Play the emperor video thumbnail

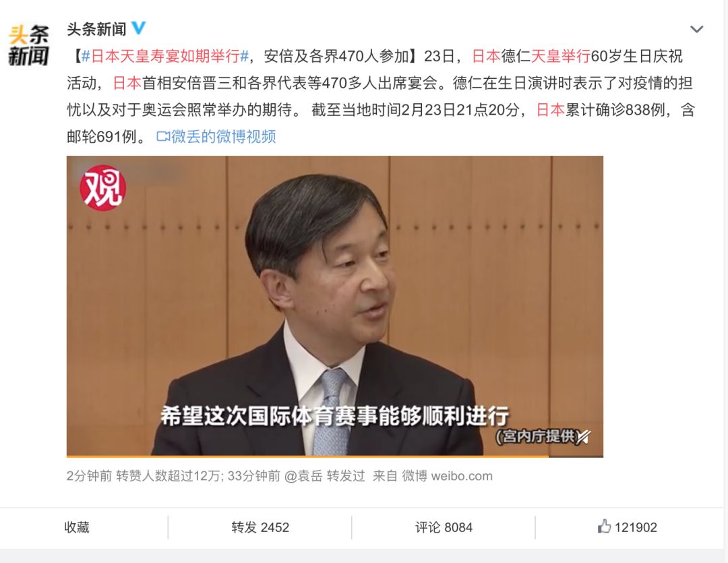pos(335,307)
